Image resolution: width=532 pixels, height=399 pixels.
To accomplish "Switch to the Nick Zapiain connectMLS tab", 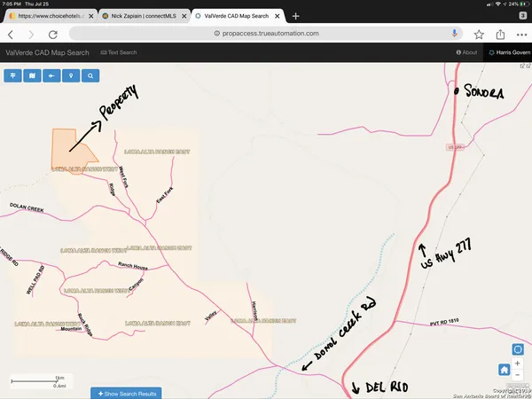I will [140, 16].
